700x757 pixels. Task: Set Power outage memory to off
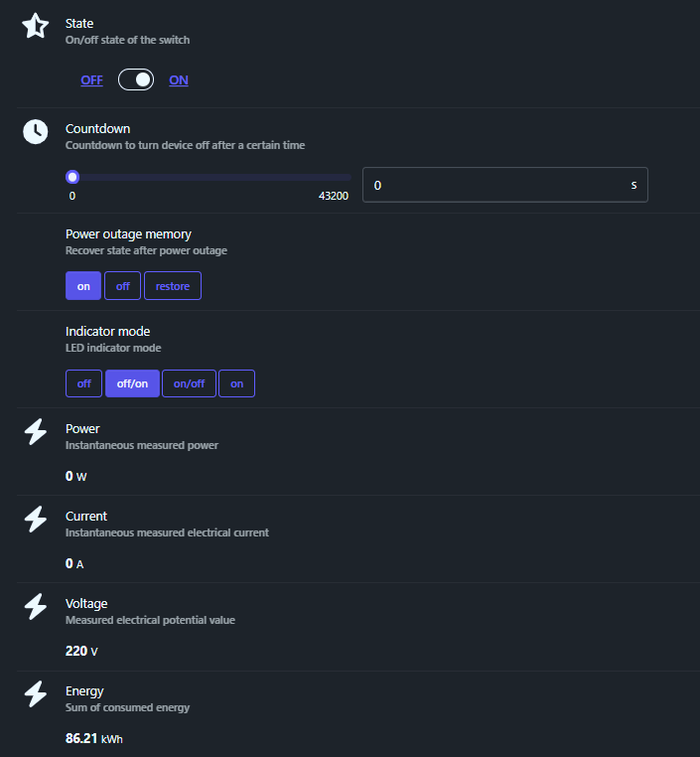pyautogui.click(x=122, y=286)
